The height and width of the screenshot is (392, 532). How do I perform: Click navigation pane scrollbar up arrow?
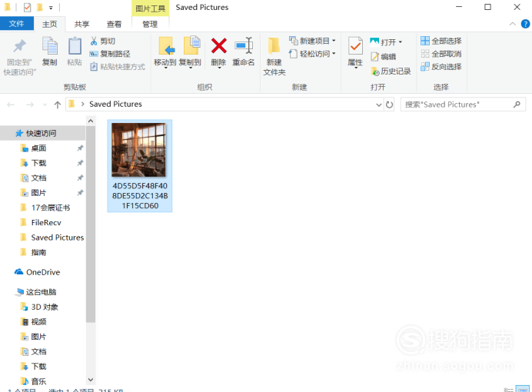[x=91, y=121]
